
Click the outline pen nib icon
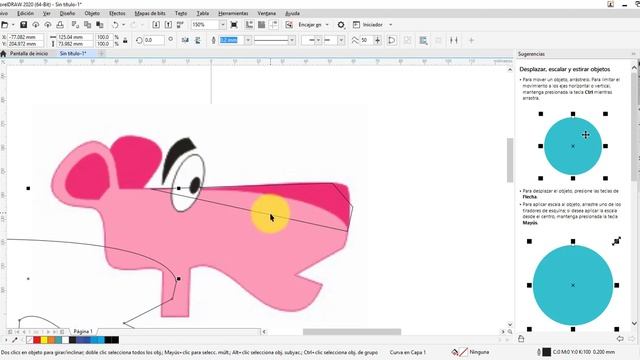click(213, 40)
